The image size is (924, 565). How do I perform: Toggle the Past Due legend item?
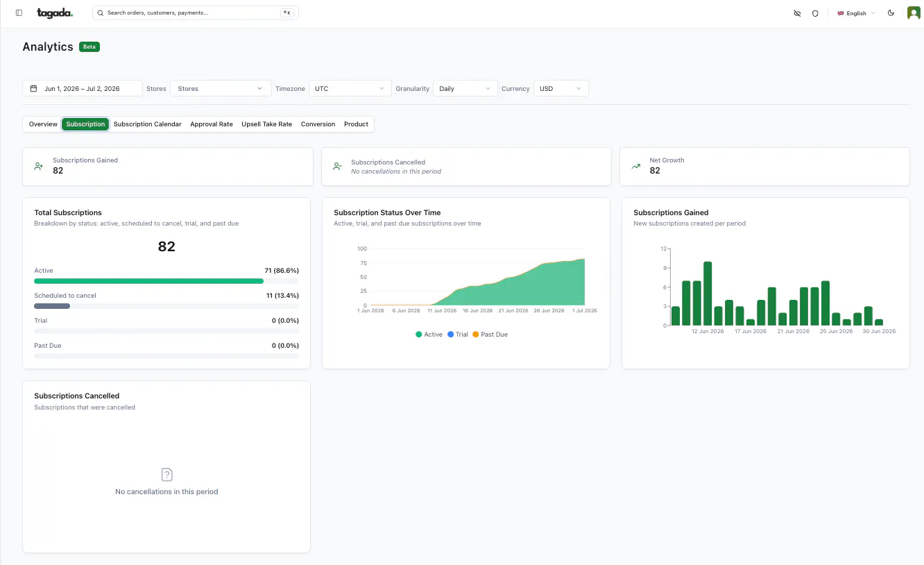(490, 335)
